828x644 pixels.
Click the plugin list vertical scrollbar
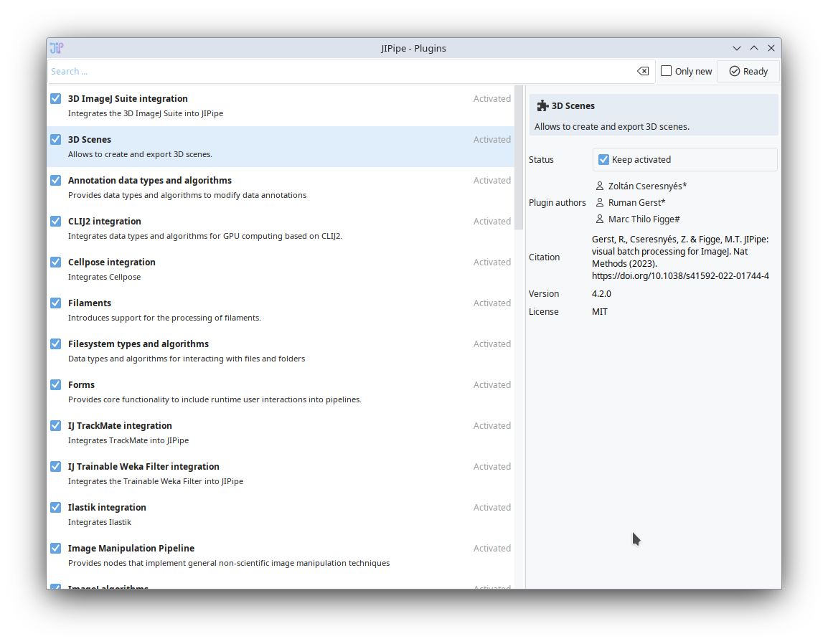[x=519, y=157]
